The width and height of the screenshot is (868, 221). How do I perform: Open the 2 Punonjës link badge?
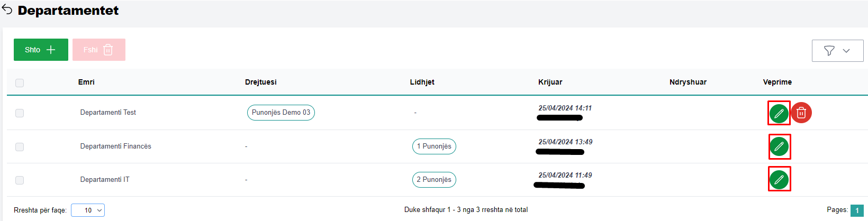pos(434,180)
